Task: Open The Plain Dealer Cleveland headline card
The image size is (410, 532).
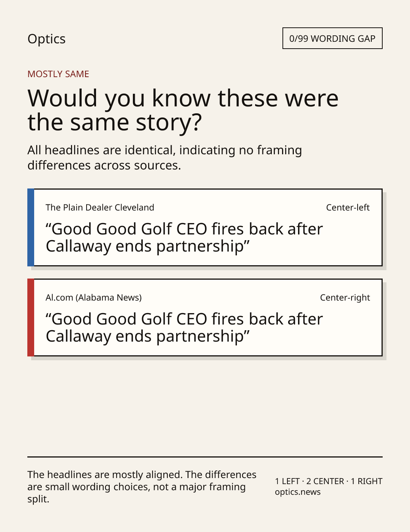Action: click(205, 227)
